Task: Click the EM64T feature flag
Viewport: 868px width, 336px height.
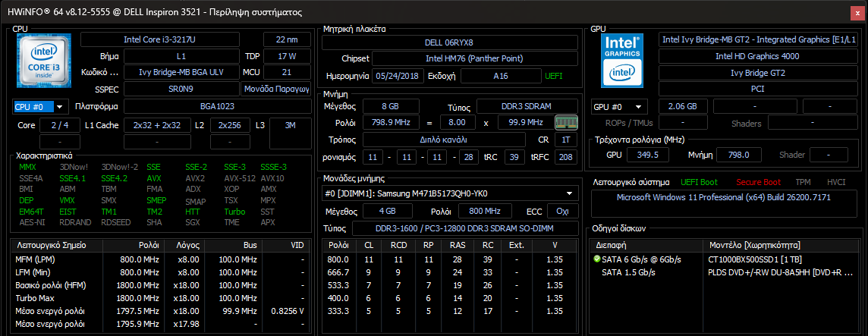Action: point(30,212)
